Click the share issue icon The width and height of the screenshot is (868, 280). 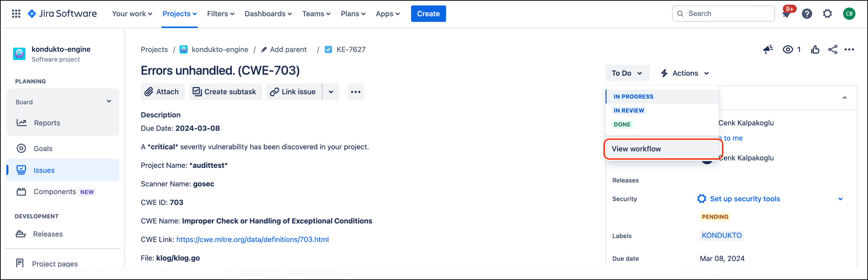pos(832,50)
